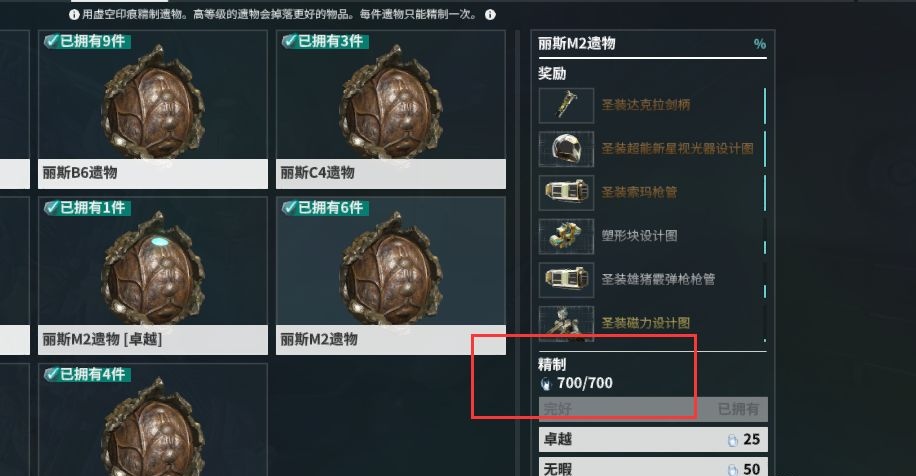Viewport: 916px width, 476px height.
Task: Click the info icon after the hint text
Action: pos(490,15)
